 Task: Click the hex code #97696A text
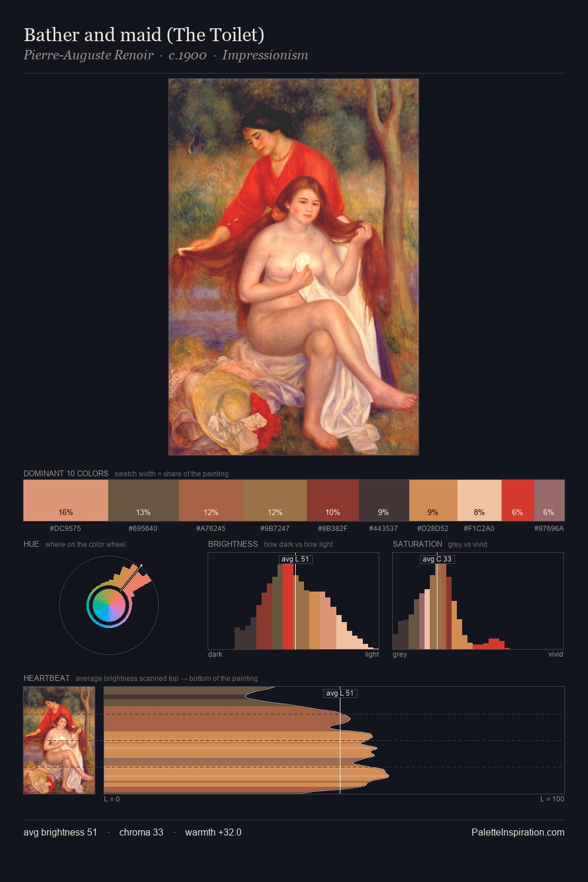549,528
